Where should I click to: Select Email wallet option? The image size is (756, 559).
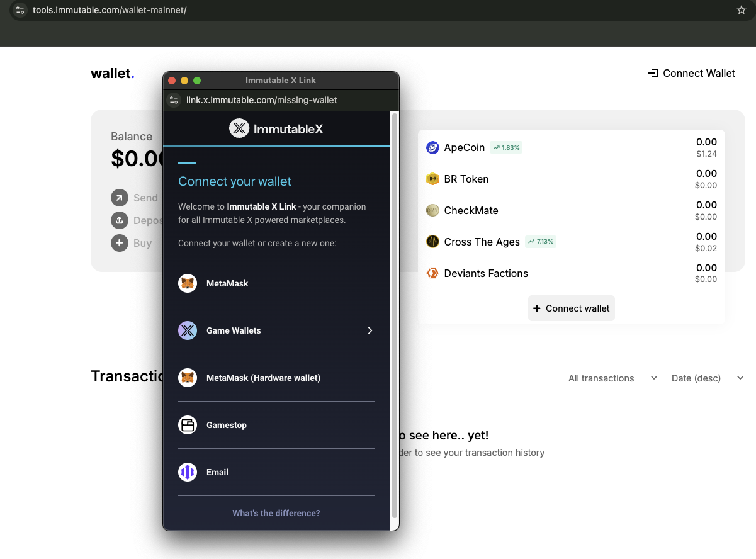276,472
